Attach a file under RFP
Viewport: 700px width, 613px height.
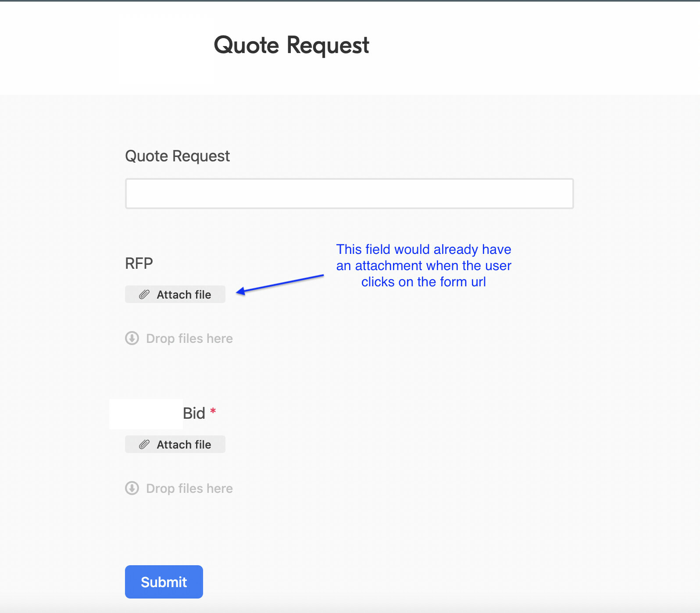pyautogui.click(x=175, y=294)
